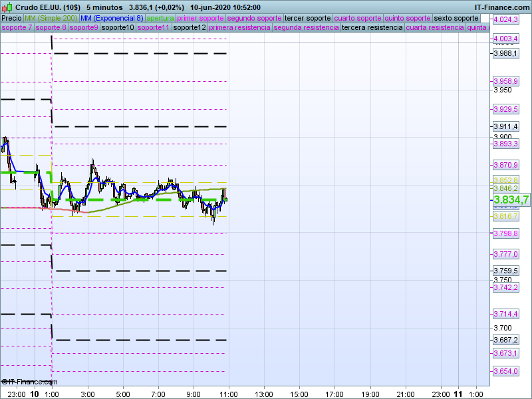Click the IT-Finance.com copyright watermark
Image resolution: width=532 pixels, height=399 pixels.
pos(30,382)
